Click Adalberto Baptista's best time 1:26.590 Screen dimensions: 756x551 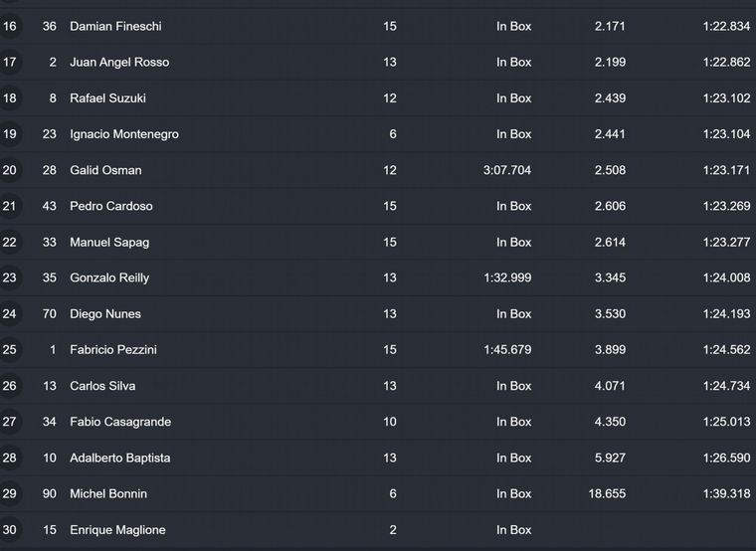click(x=725, y=458)
